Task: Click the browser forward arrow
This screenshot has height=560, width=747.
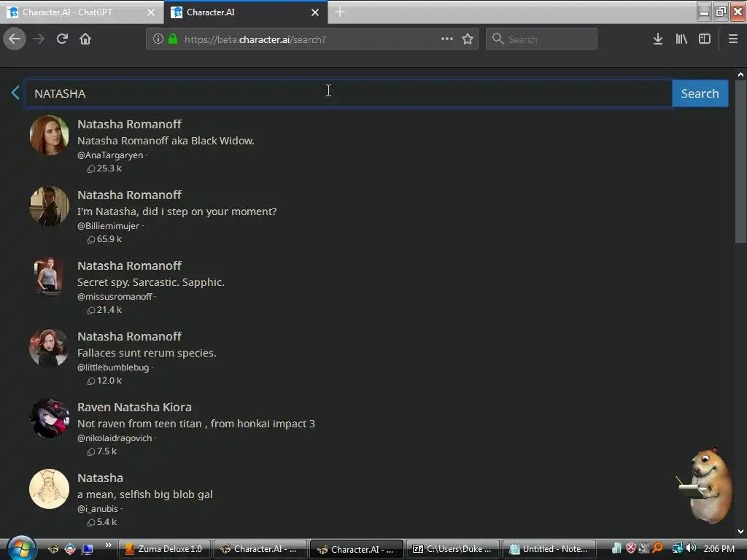Action: (39, 39)
